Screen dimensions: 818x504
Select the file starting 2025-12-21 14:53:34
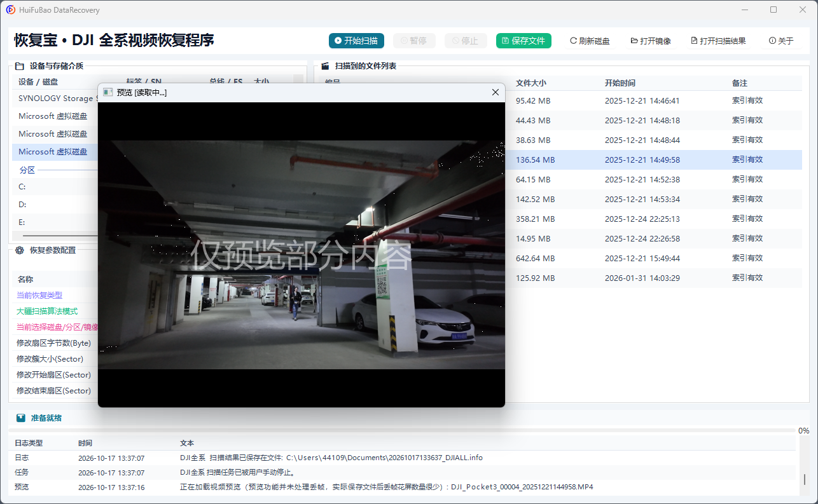(653, 199)
